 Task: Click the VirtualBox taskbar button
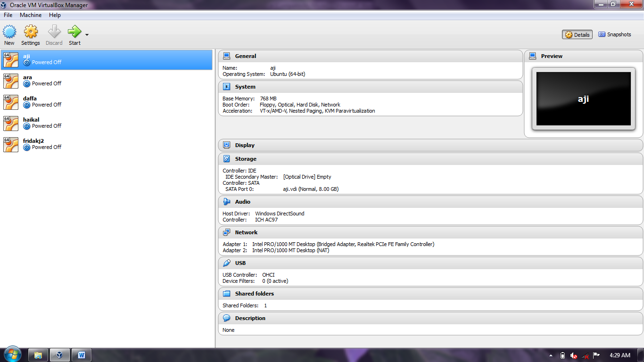point(60,355)
